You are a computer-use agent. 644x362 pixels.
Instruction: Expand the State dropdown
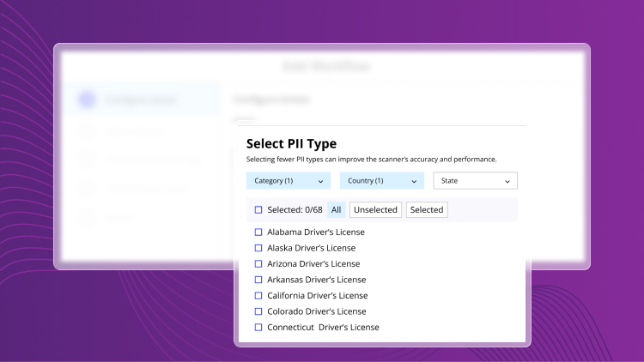click(475, 181)
